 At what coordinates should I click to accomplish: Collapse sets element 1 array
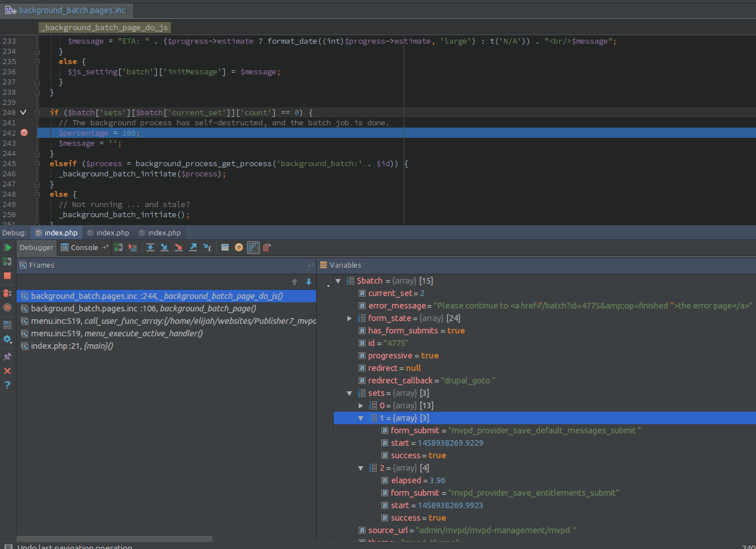tap(361, 418)
